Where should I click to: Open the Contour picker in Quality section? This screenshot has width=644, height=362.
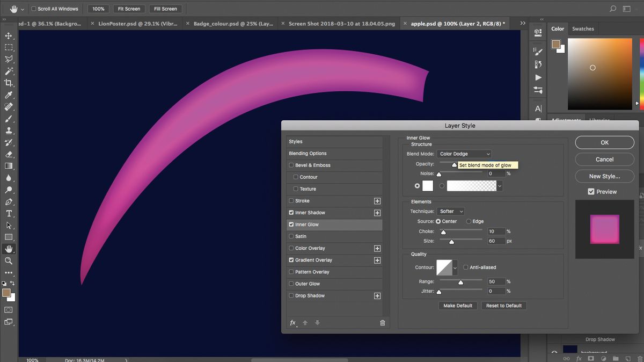447,267
